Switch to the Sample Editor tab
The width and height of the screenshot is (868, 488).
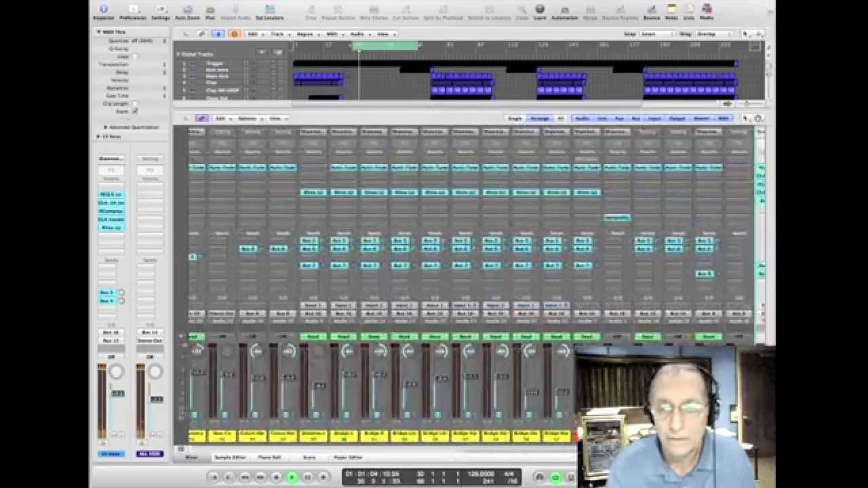point(230,457)
